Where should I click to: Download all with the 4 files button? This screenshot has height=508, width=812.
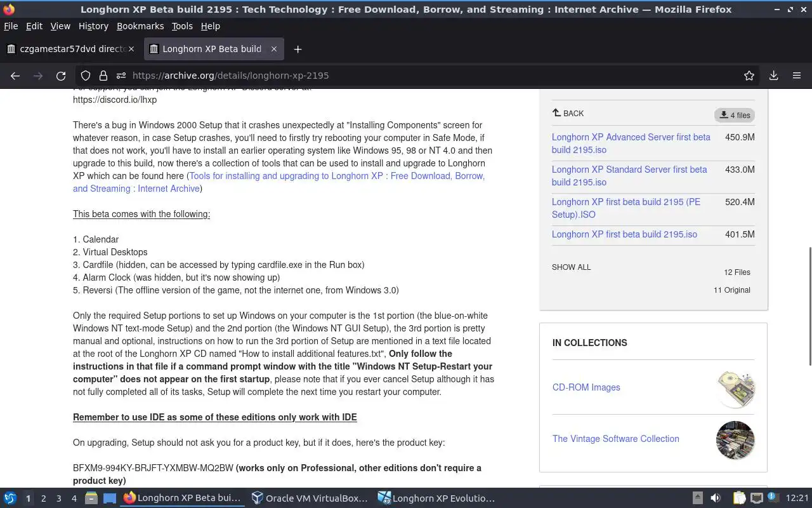coord(734,115)
